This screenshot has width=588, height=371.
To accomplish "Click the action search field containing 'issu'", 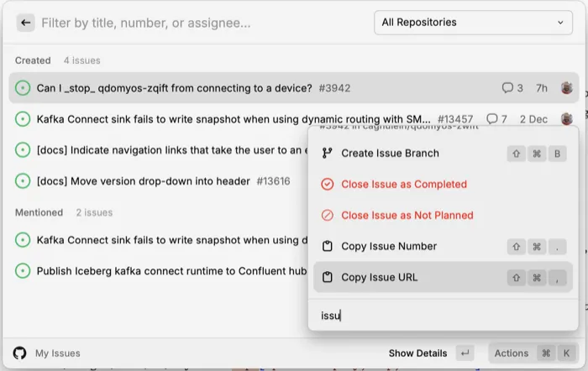I will [443, 316].
